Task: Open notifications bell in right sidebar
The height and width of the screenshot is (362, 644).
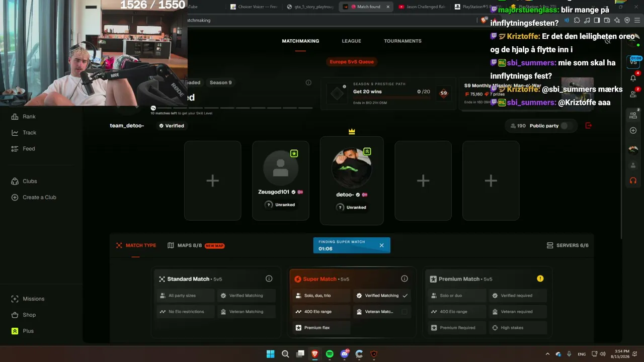Action: (633, 77)
